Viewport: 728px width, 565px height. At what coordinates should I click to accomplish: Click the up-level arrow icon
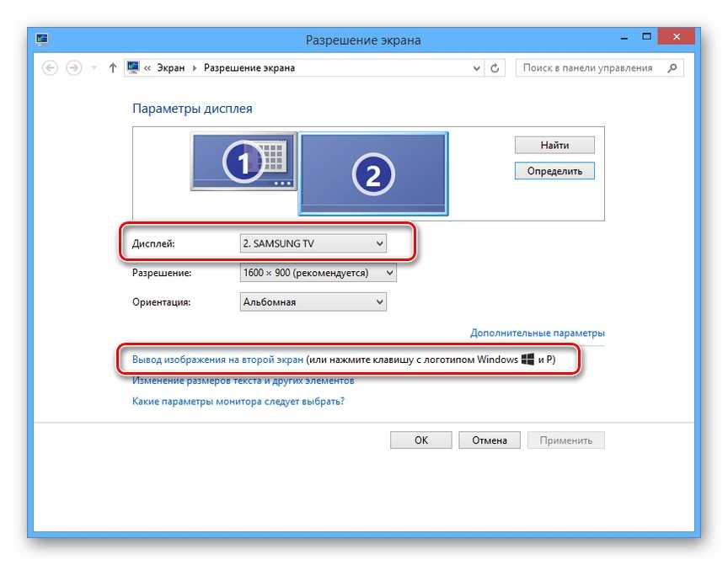113,68
